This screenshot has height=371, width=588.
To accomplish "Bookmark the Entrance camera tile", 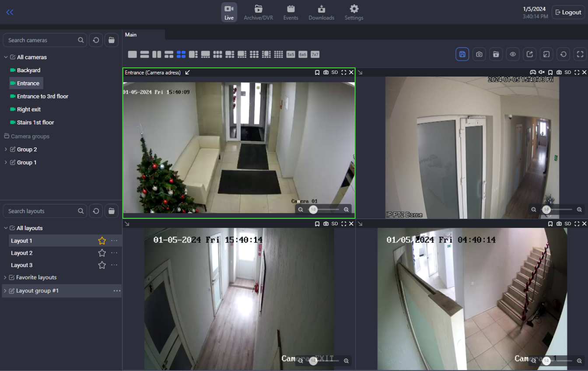I will click(317, 72).
